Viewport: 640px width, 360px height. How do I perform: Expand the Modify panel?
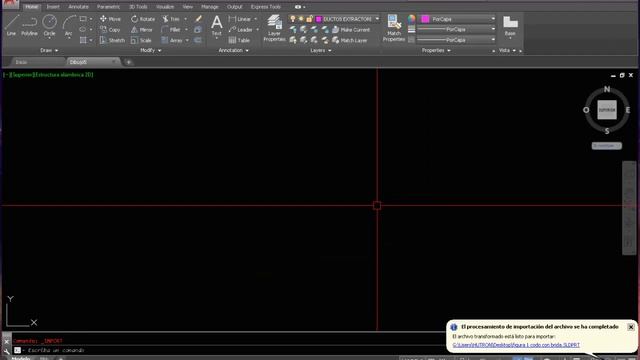[151, 50]
